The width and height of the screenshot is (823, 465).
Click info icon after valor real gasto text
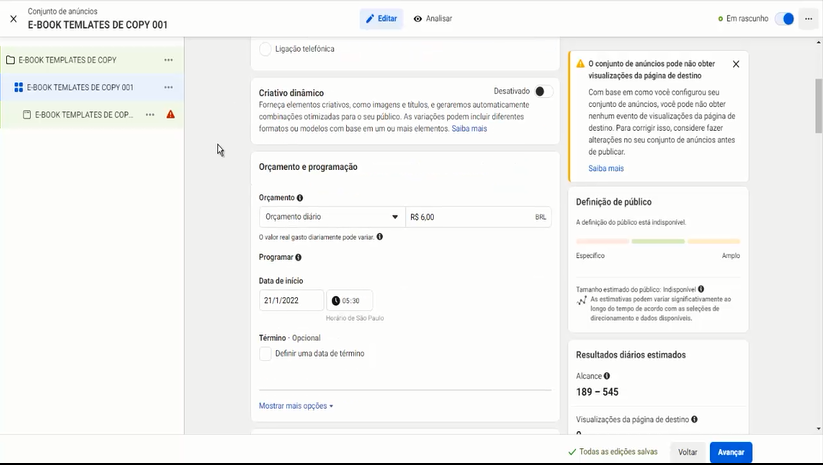coord(379,237)
